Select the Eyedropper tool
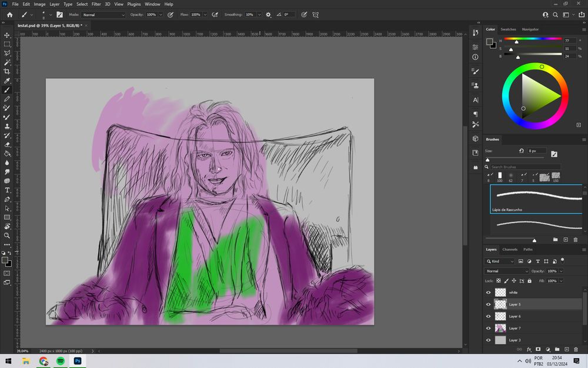 6,81
